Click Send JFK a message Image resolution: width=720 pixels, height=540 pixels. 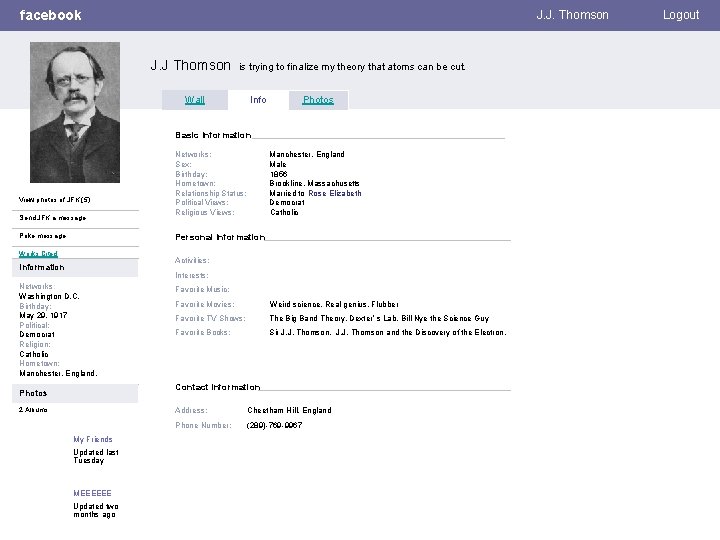pos(53,218)
